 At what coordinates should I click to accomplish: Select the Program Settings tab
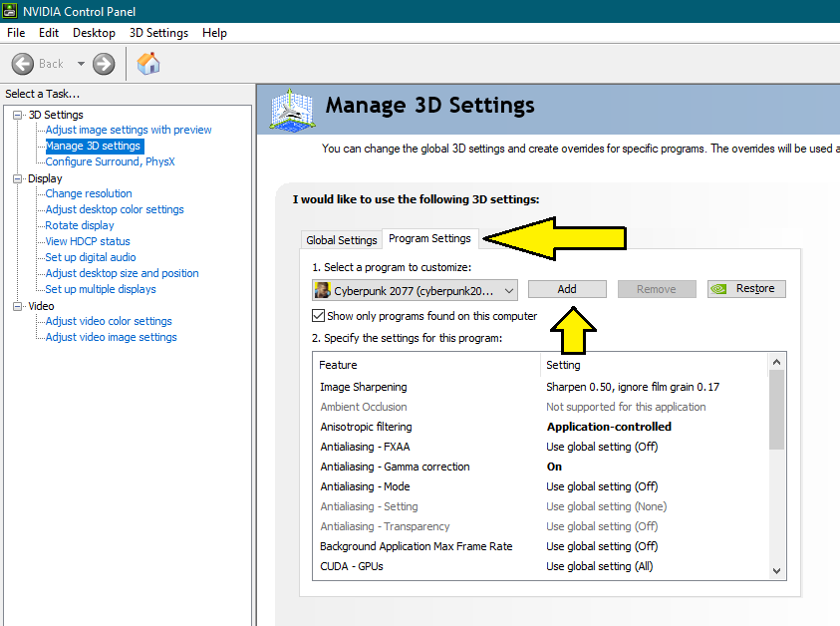(x=429, y=238)
